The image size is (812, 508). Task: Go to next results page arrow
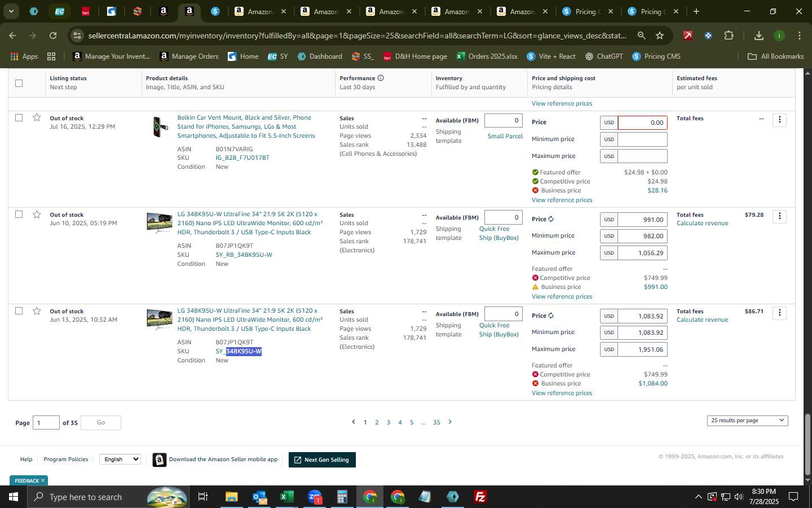[450, 422]
